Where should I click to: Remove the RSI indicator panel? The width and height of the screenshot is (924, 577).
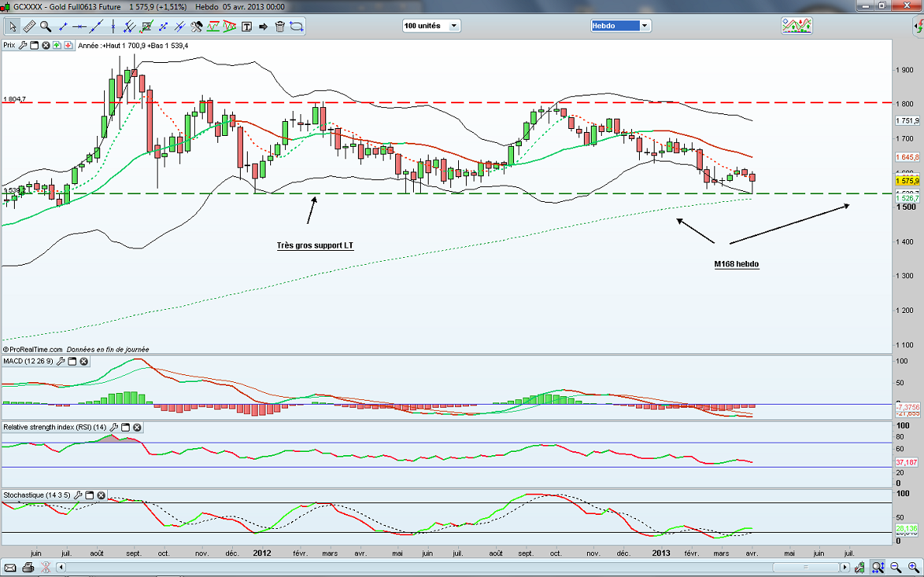(137, 427)
